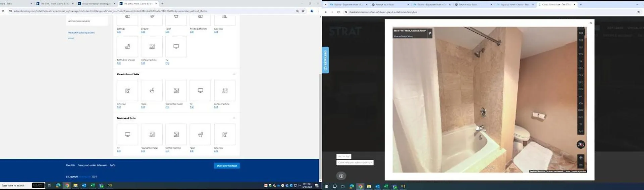Bookmark the Booking.com page with the star icon

(303, 11)
